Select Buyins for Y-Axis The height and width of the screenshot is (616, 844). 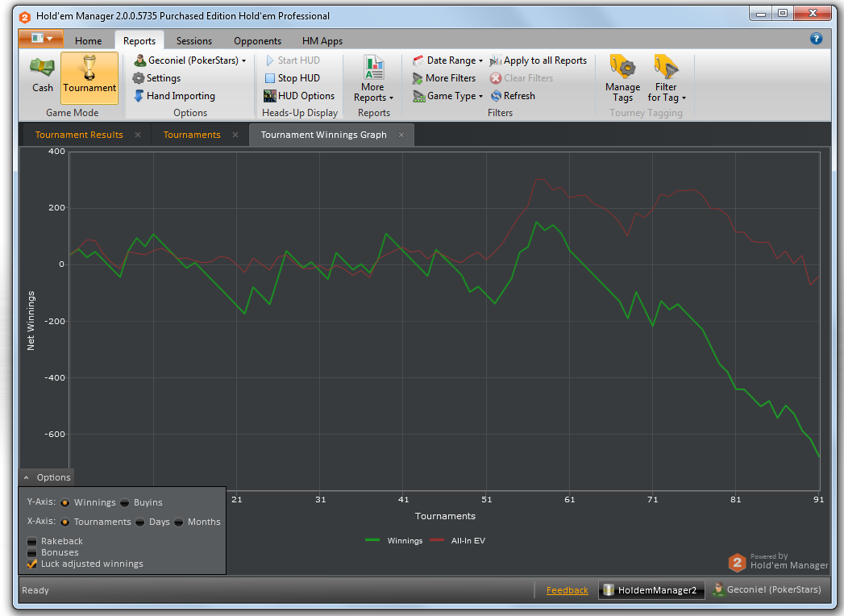pos(125,502)
